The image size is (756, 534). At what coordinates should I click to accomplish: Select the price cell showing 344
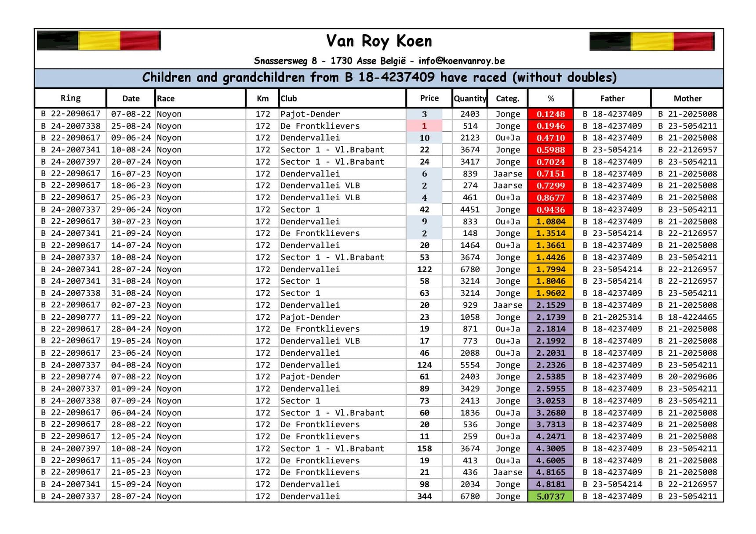coord(424,496)
